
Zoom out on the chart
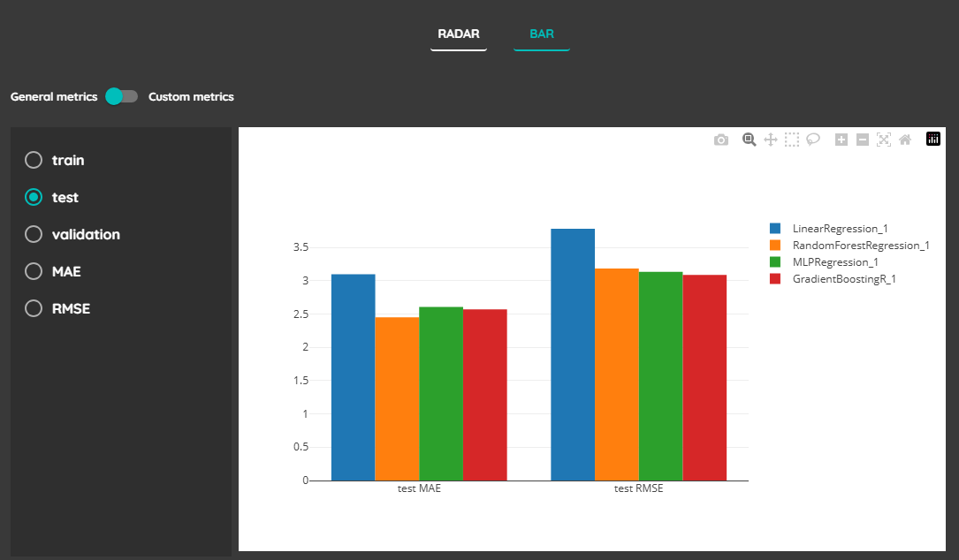point(862,139)
